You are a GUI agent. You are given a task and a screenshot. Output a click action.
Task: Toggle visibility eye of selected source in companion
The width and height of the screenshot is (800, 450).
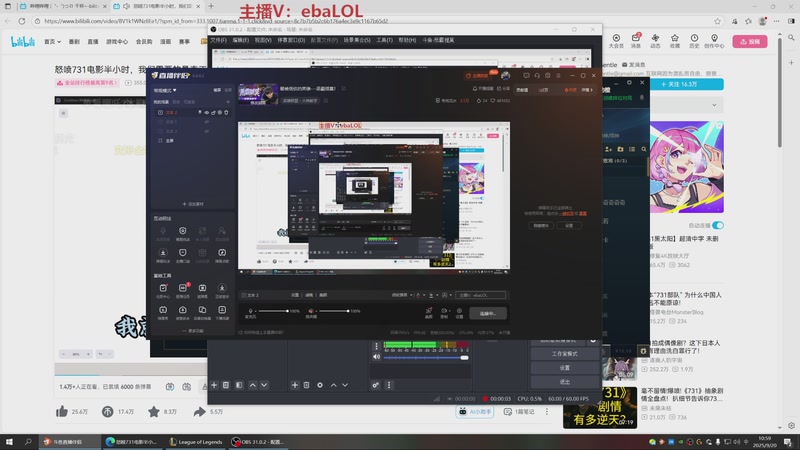[207, 112]
